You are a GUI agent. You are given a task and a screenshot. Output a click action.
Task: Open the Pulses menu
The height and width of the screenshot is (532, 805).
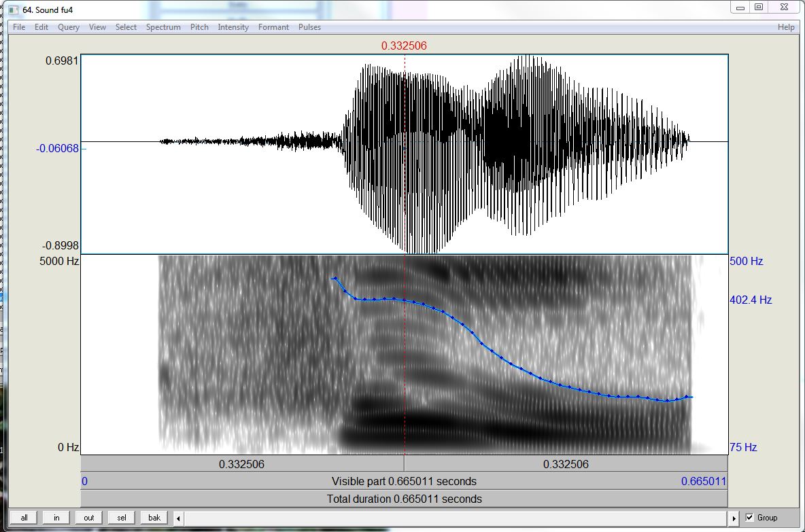coord(309,27)
